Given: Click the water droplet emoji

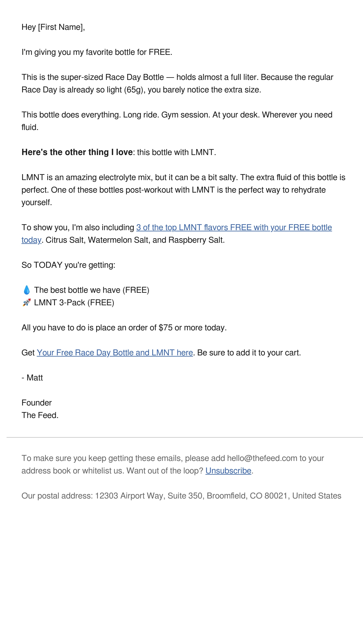Looking at the screenshot, I should 27,290.
